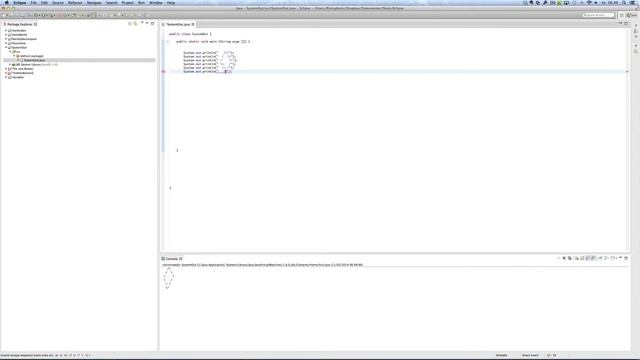640x360 pixels.
Task: Open the Navigate menu
Action: pos(94,2)
